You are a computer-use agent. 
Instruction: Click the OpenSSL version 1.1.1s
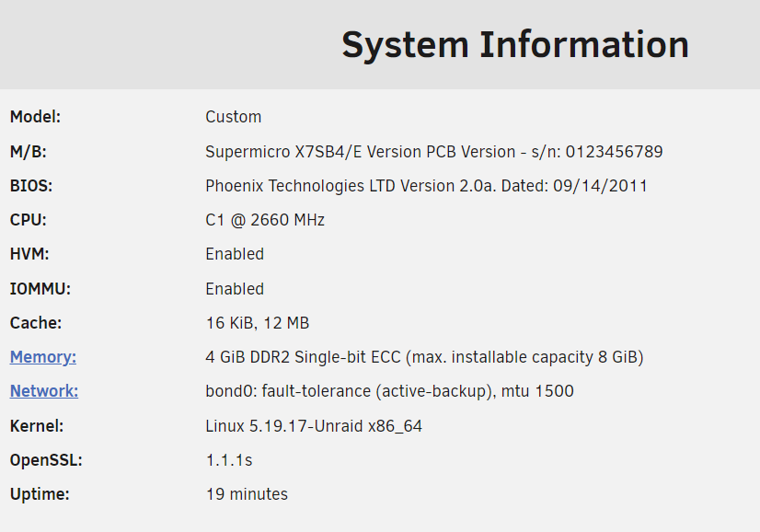[229, 460]
